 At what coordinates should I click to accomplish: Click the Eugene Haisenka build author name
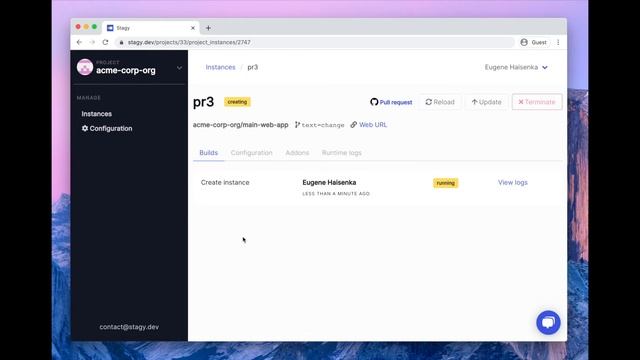(x=329, y=182)
